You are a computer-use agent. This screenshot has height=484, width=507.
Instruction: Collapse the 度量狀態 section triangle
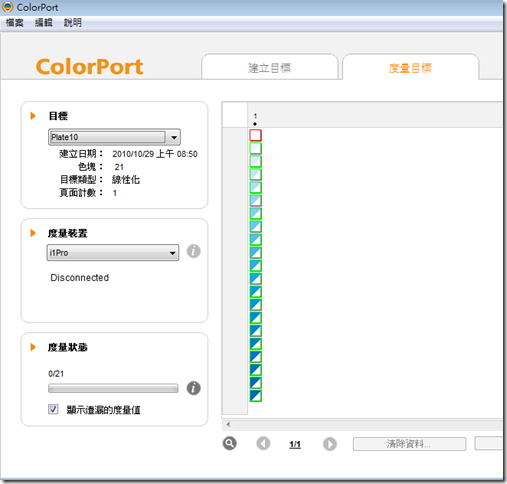pos(33,347)
